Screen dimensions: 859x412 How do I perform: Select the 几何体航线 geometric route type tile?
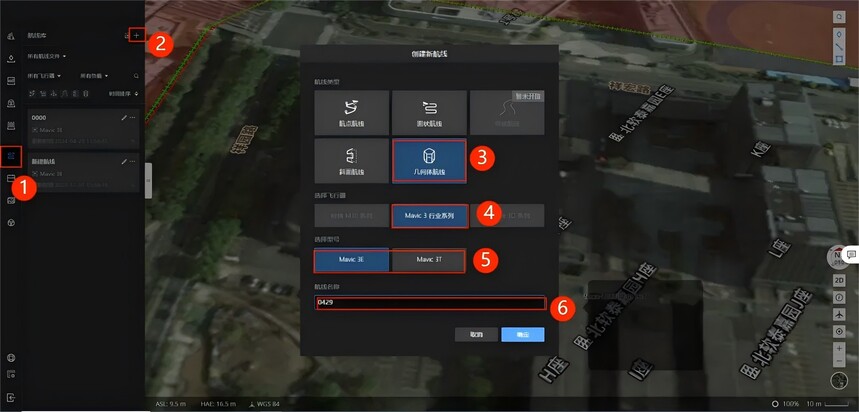(x=430, y=161)
